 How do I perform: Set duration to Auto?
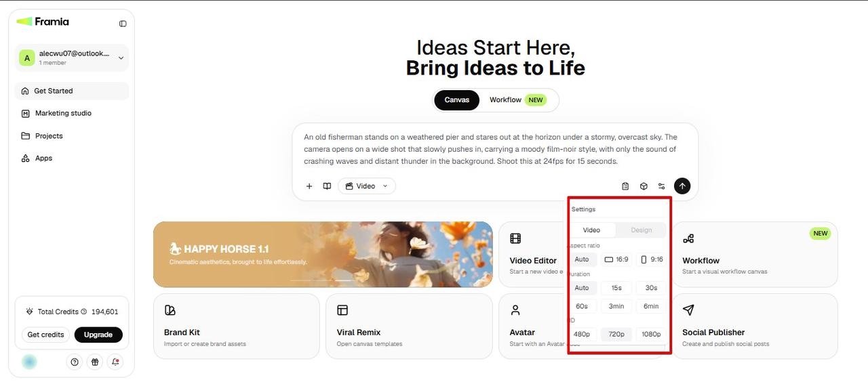[x=582, y=288]
